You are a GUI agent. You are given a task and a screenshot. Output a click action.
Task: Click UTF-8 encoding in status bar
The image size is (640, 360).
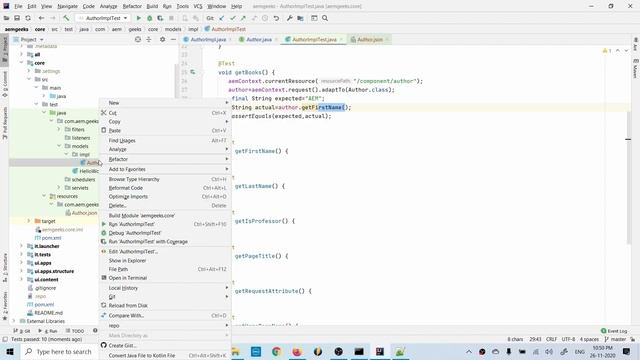click(568, 339)
